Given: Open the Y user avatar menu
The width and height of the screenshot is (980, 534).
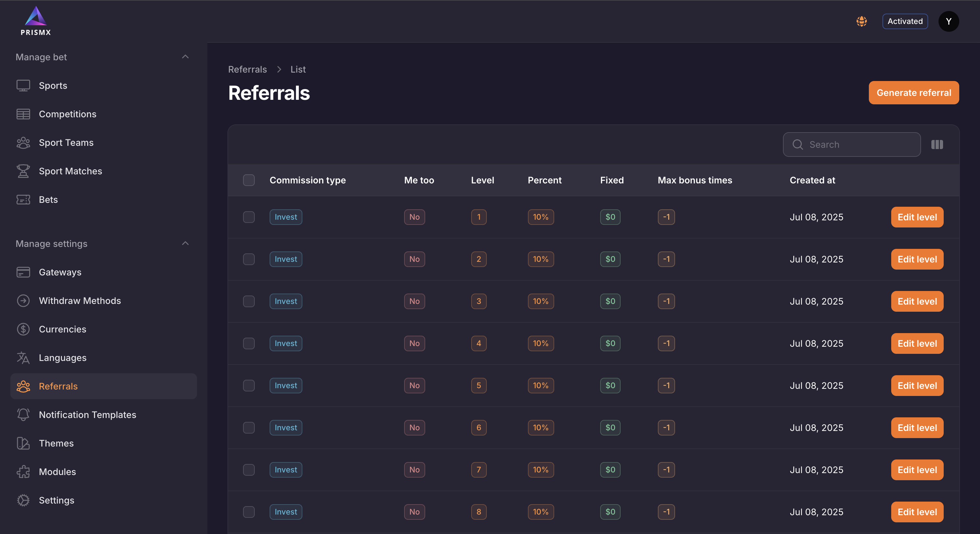Looking at the screenshot, I should (949, 21).
